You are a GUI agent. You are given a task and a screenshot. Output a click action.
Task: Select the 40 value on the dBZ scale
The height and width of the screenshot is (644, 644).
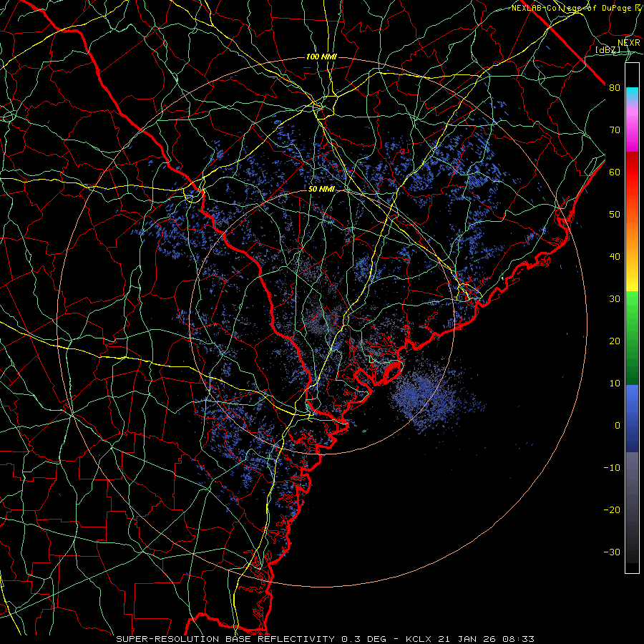click(615, 257)
